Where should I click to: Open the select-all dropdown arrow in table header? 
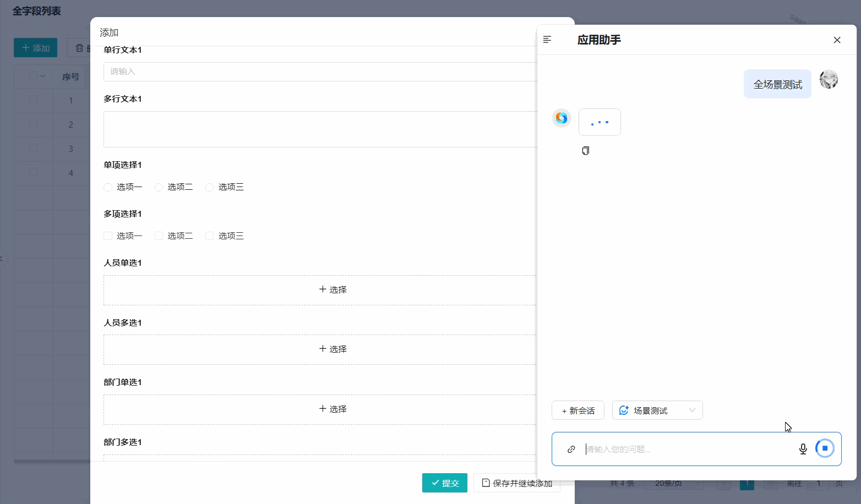pos(42,76)
